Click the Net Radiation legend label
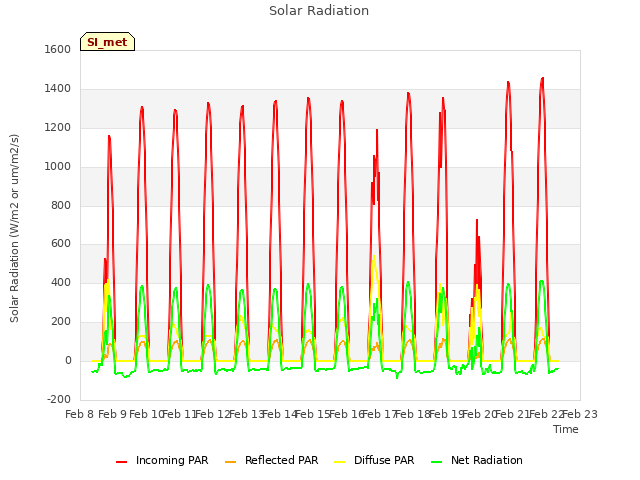The image size is (640, 480). click(x=487, y=460)
